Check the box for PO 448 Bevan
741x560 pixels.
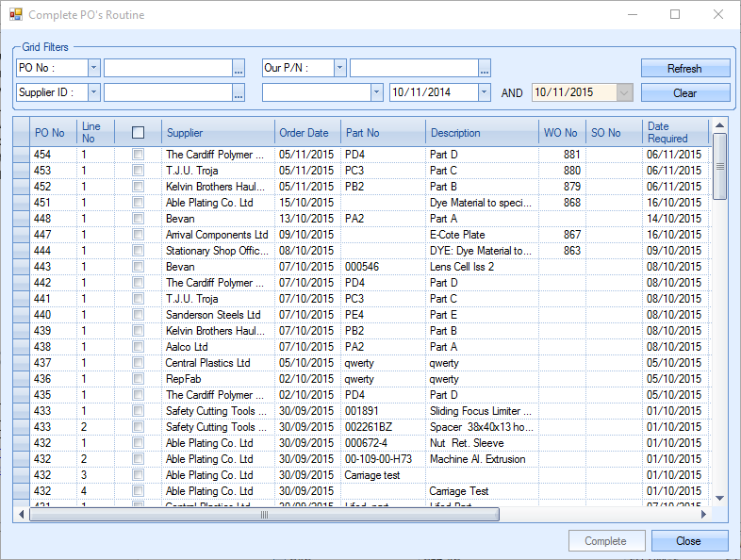pos(139,219)
